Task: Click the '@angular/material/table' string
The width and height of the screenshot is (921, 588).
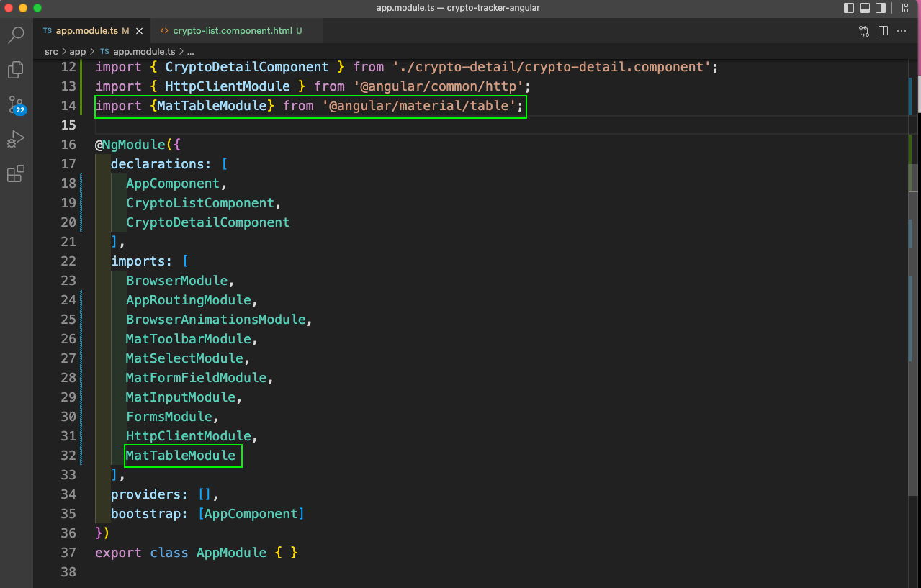Action: point(419,106)
